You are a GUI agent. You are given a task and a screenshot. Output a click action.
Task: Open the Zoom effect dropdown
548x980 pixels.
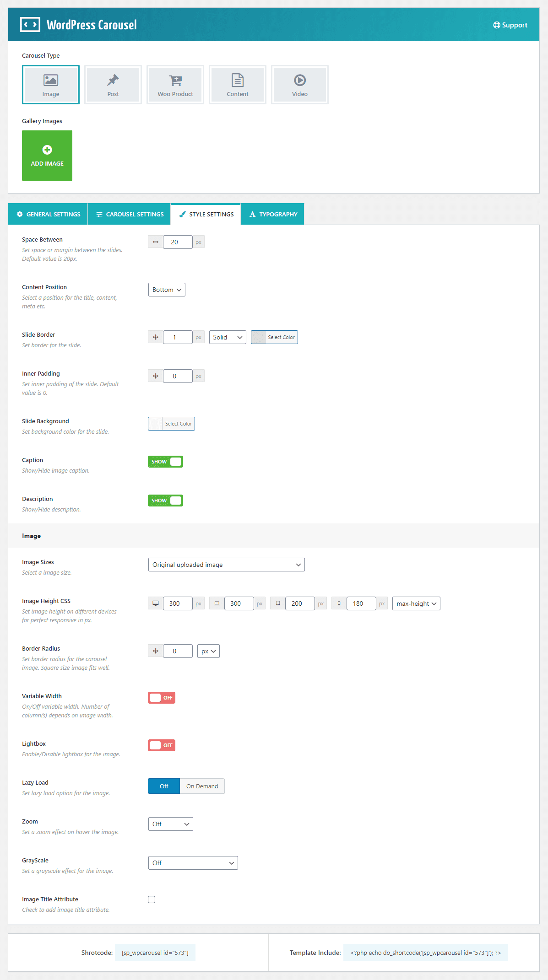[170, 824]
